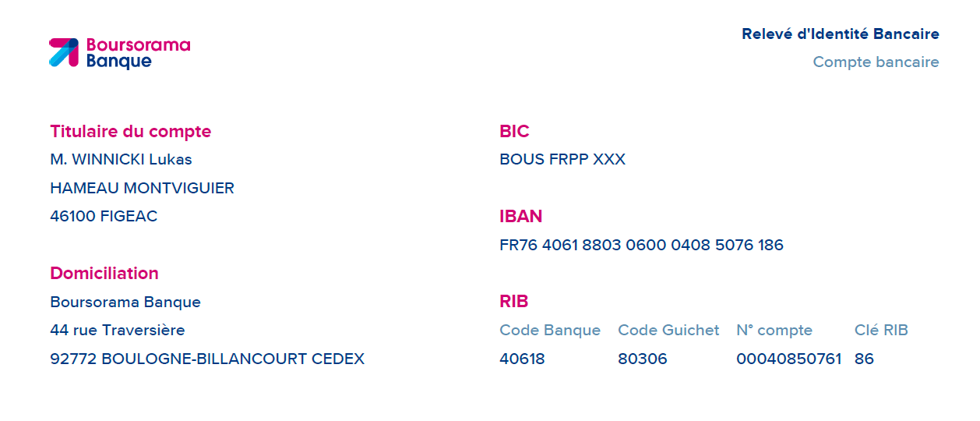
Task: Select the Code Guichet value 80306
Action: pyautogui.click(x=643, y=359)
